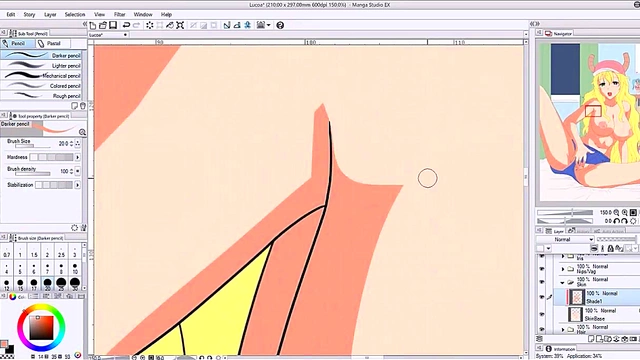Open the Help question mark icon

click(280, 25)
